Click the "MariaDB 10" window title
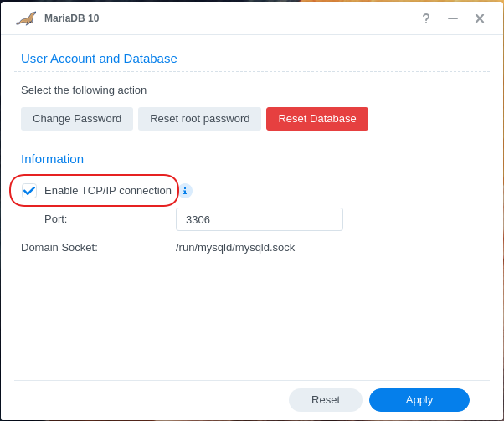This screenshot has width=504, height=421. pos(71,18)
